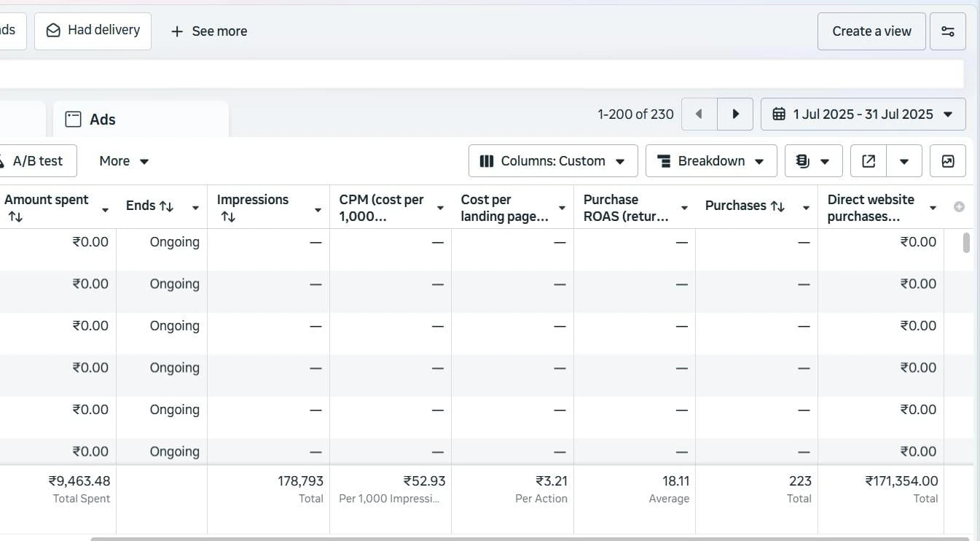The image size is (980, 541).
Task: Open the charts view icon
Action: point(947,161)
